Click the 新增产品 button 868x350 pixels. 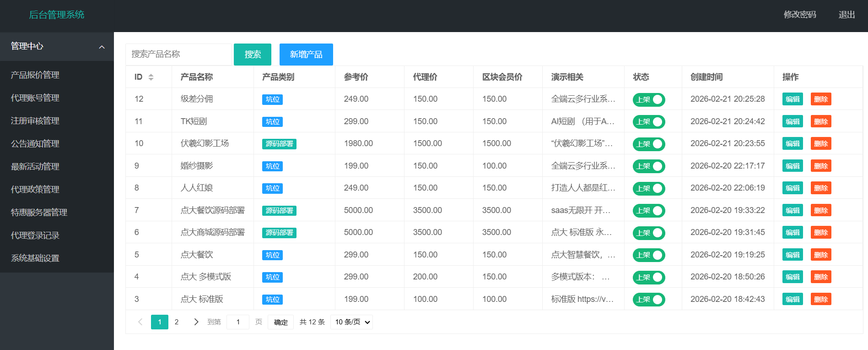pyautogui.click(x=306, y=55)
